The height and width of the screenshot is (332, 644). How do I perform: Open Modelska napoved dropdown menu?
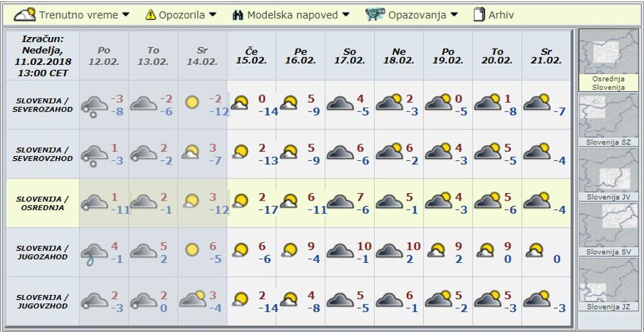pyautogui.click(x=298, y=14)
